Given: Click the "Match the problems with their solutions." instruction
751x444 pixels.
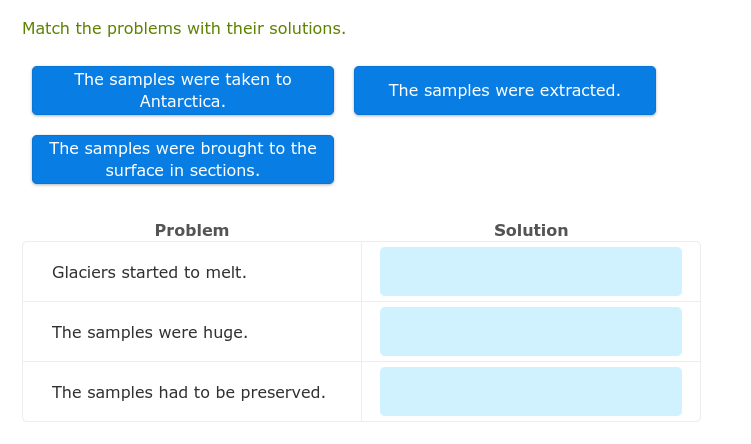Looking at the screenshot, I should [184, 28].
